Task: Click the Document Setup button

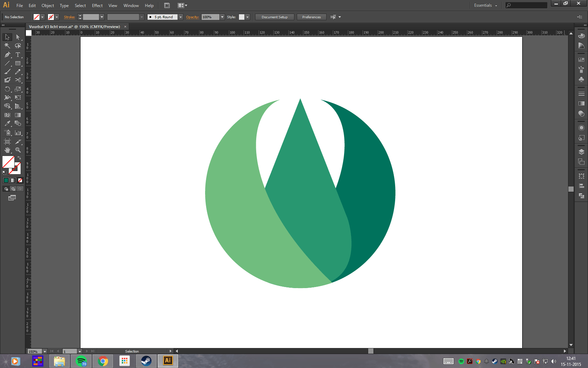Action: click(274, 17)
